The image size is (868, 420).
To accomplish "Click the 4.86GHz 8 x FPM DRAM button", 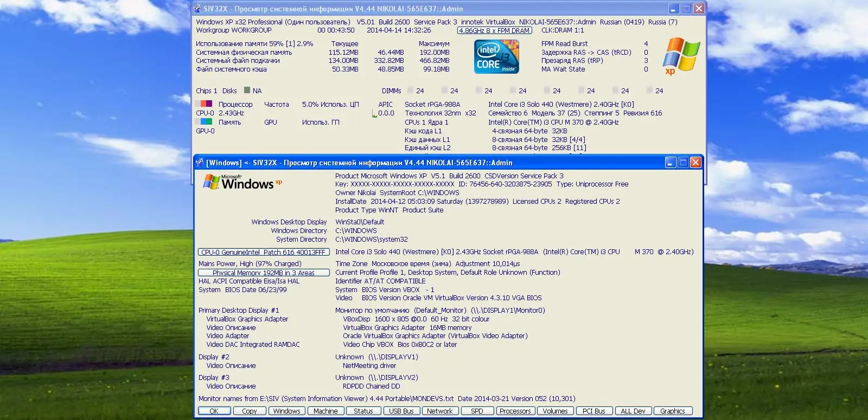I will [x=495, y=30].
